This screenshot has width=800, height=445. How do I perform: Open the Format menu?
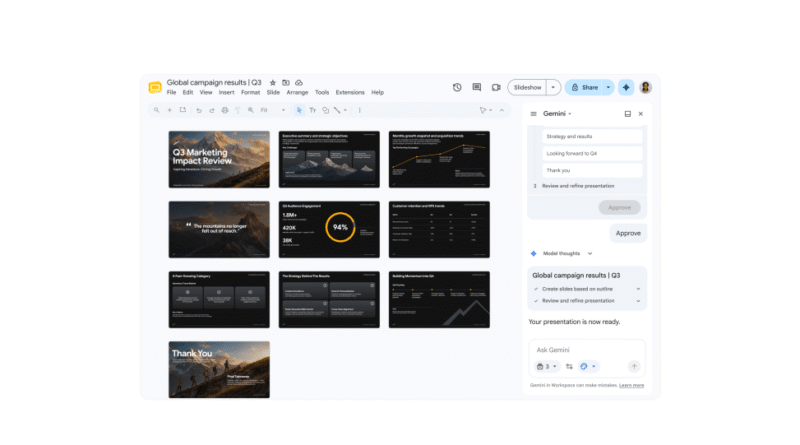coord(251,92)
